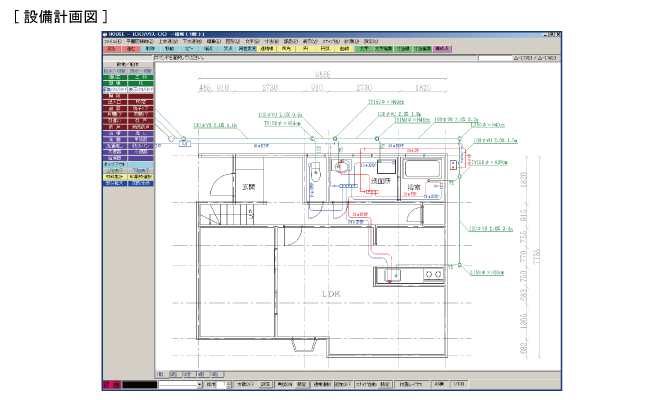Image resolution: width=650 pixels, height=400 pixels.
Task: Choose the 移動 move tool in toolbar
Action: pyautogui.click(x=170, y=48)
